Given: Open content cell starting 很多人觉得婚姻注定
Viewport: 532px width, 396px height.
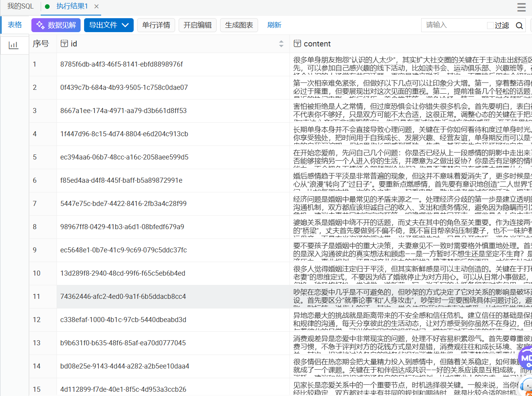Looking at the screenshot, I should tap(411, 273).
